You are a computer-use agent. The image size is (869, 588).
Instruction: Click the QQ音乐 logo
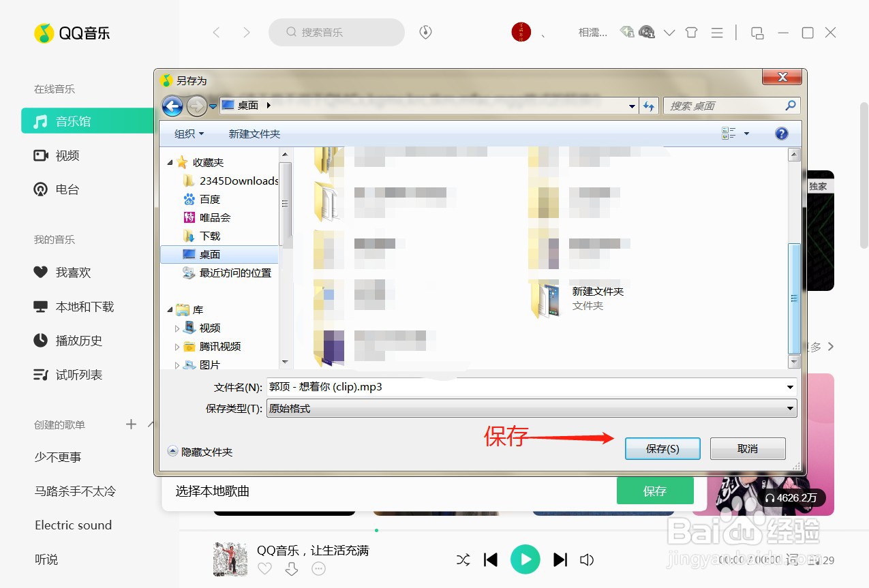coord(72,33)
